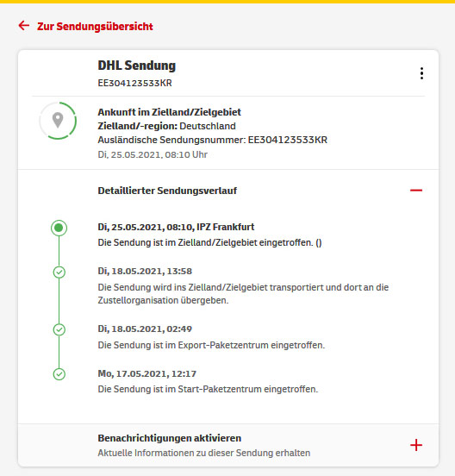Go back via Zur Sendungsübersicht link
The height and width of the screenshot is (476, 455).
(x=95, y=27)
